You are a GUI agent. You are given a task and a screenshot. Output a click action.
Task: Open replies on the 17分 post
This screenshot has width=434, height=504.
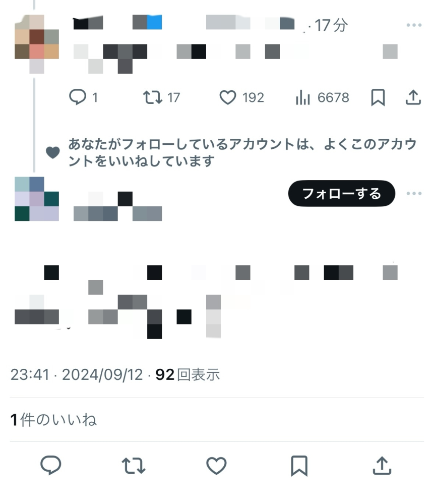point(83,97)
